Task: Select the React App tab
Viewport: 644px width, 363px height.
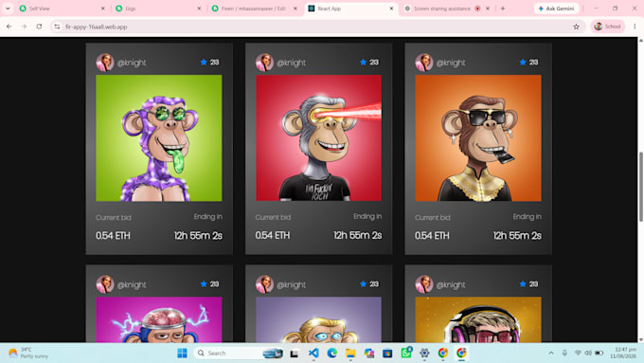Action: pyautogui.click(x=349, y=9)
